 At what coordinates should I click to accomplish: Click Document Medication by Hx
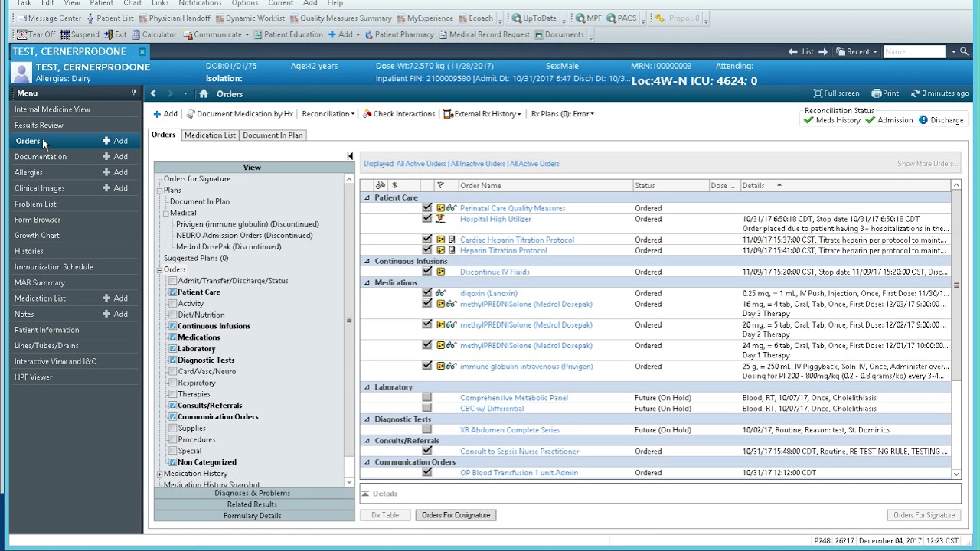tap(240, 114)
